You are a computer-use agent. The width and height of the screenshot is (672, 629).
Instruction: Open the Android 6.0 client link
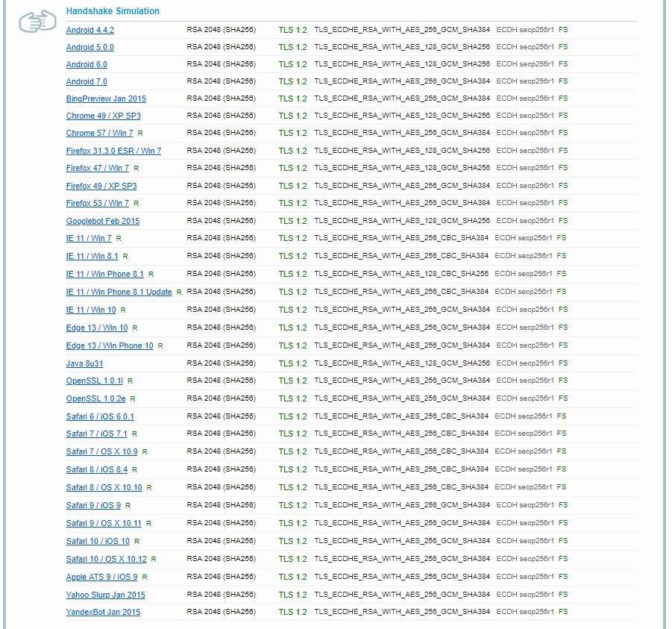(x=87, y=64)
